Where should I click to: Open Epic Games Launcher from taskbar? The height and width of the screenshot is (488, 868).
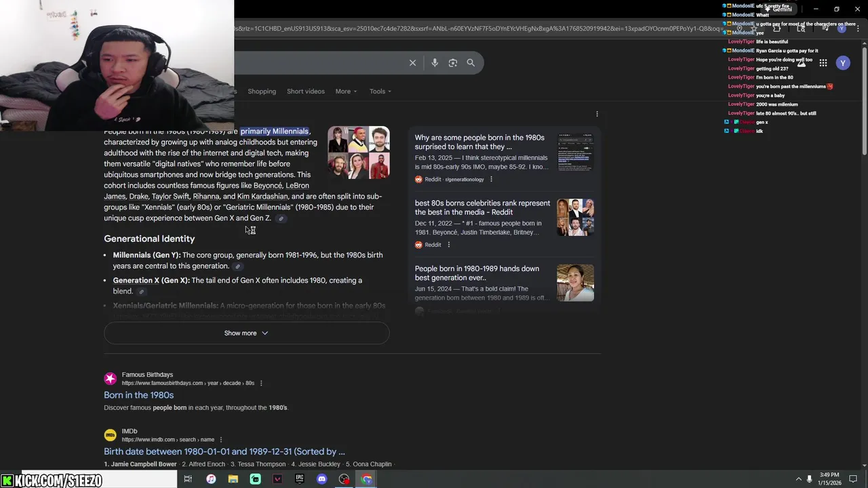click(300, 479)
